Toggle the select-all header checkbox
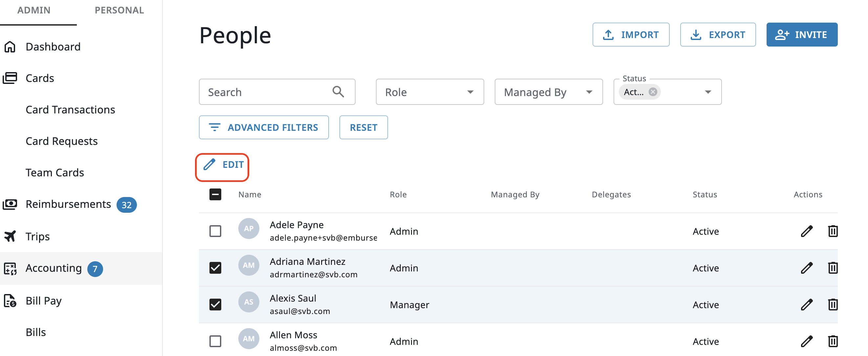 [215, 194]
